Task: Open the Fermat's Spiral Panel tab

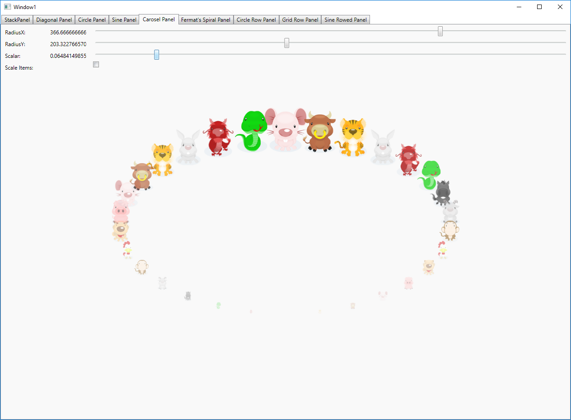Action: click(x=205, y=20)
